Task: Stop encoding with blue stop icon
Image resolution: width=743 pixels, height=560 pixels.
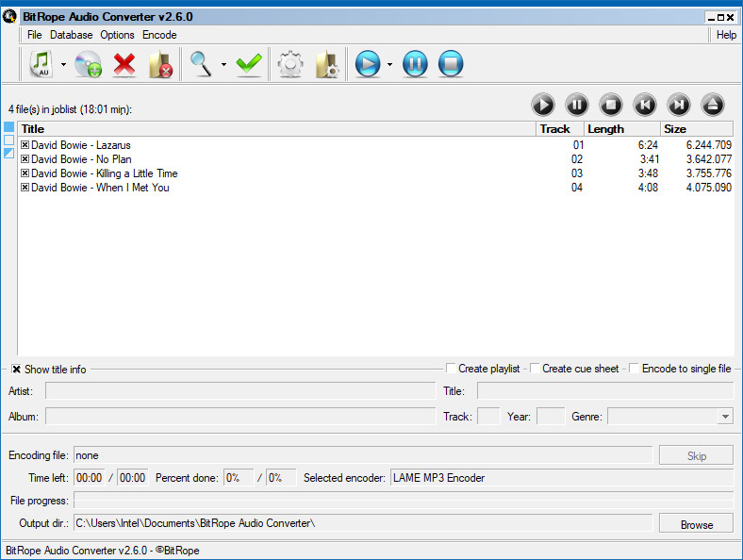Action: point(450,64)
